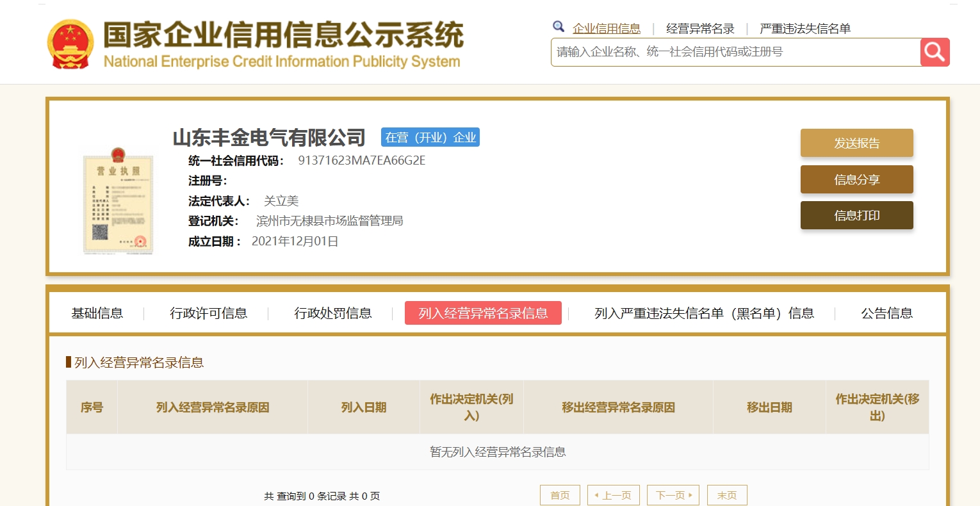980x506 pixels.
Task: Open the 企业信用信息 link
Action: coord(607,28)
